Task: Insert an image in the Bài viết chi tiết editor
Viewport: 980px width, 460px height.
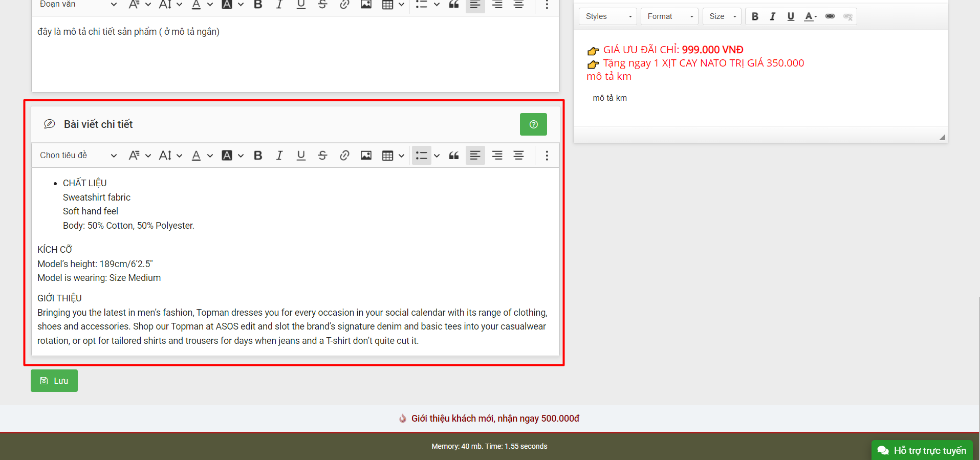Action: [x=366, y=156]
